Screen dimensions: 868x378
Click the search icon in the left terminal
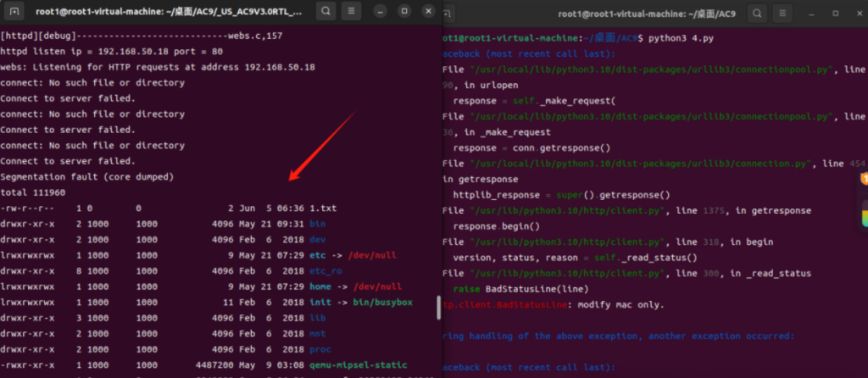325,12
